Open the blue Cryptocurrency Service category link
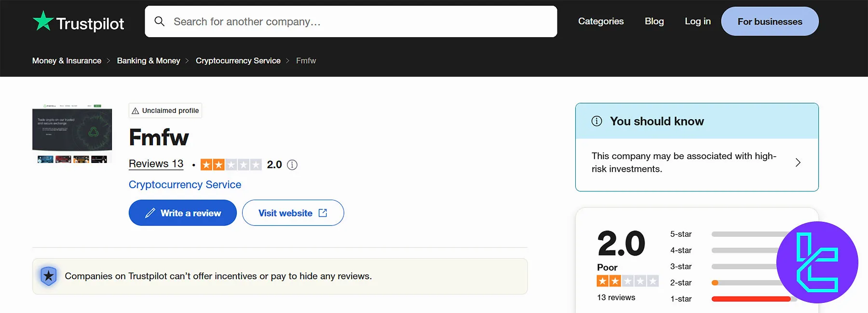The height and width of the screenshot is (313, 868). 185,185
